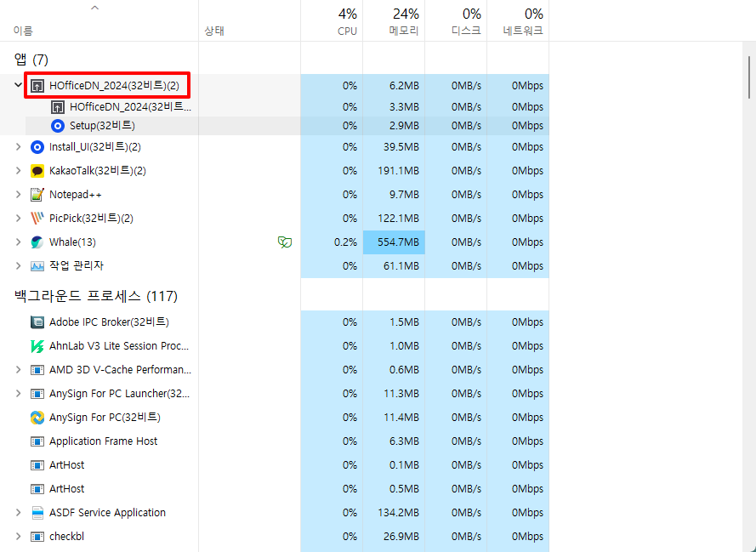This screenshot has width=756, height=552.
Task: Click the Install_UI process icon
Action: point(37,147)
